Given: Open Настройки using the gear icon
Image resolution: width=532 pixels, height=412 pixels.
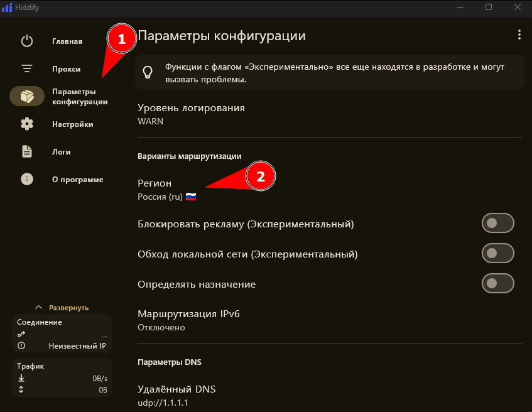Looking at the screenshot, I should 26,124.
